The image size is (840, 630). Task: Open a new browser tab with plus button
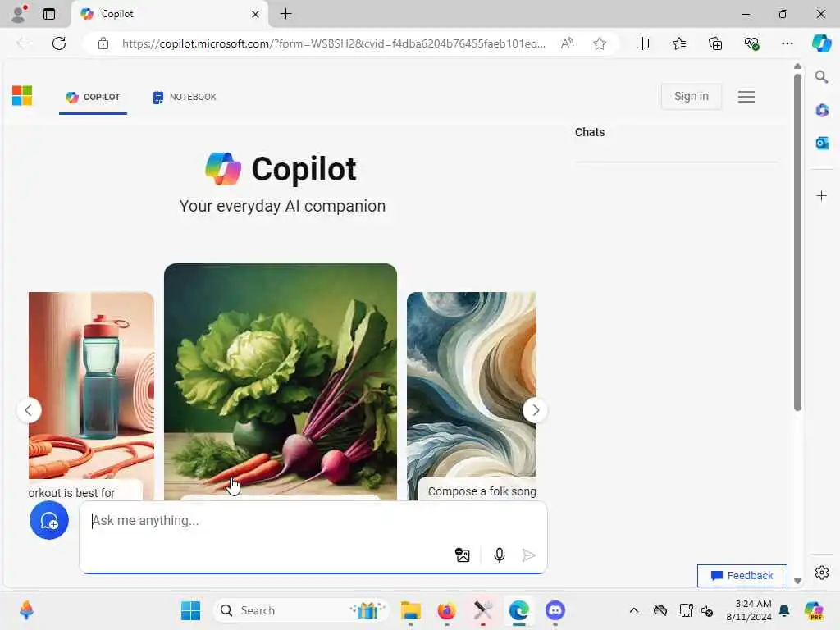[x=286, y=14]
